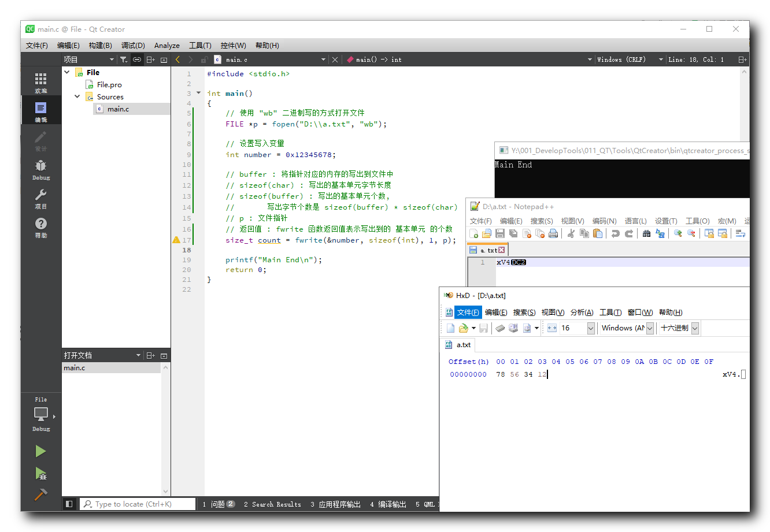Open 调试(D) menu in Qt Creator
This screenshot has height=532, width=770.
pyautogui.click(x=133, y=45)
